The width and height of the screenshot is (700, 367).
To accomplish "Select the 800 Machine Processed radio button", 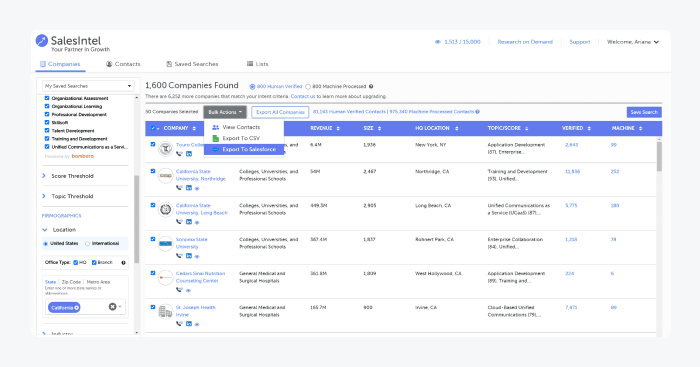I will 308,87.
